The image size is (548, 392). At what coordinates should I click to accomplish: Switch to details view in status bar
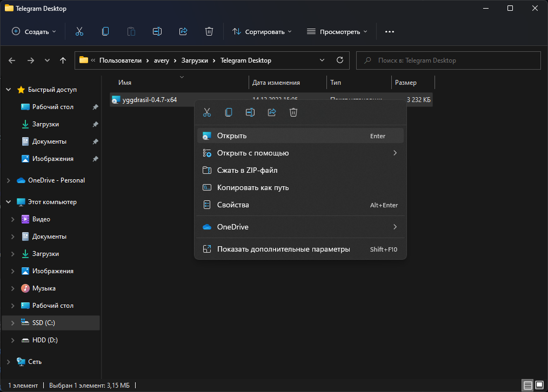pyautogui.click(x=528, y=386)
